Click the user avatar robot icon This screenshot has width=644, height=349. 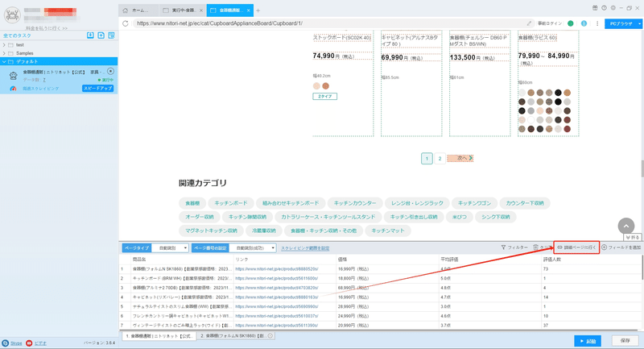(12, 15)
